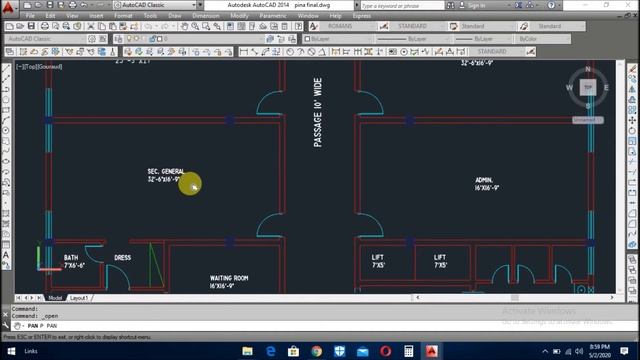Viewport: 640px width, 360px height.
Task: Click the TOP face of ViewCube
Action: [x=588, y=87]
